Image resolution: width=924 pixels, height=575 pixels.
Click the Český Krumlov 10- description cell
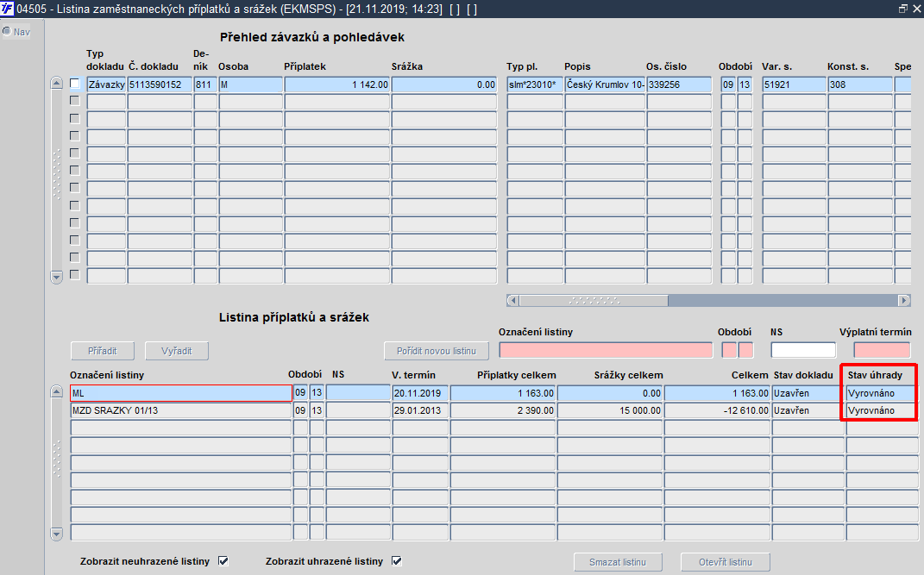click(x=605, y=84)
